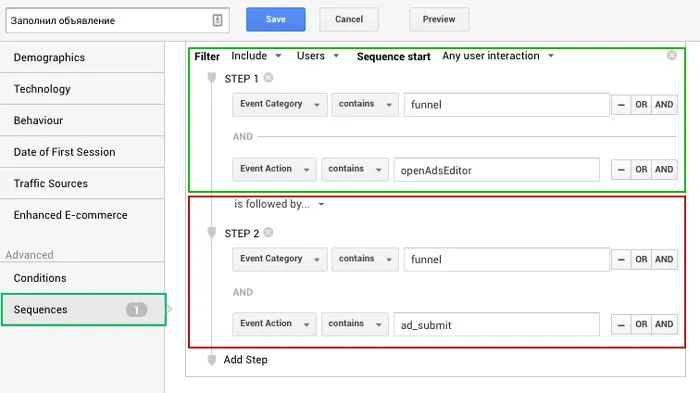Remove Step 1 openAdsEditor condition (minus)
Image resolution: width=700 pixels, height=393 pixels.
[x=621, y=170]
